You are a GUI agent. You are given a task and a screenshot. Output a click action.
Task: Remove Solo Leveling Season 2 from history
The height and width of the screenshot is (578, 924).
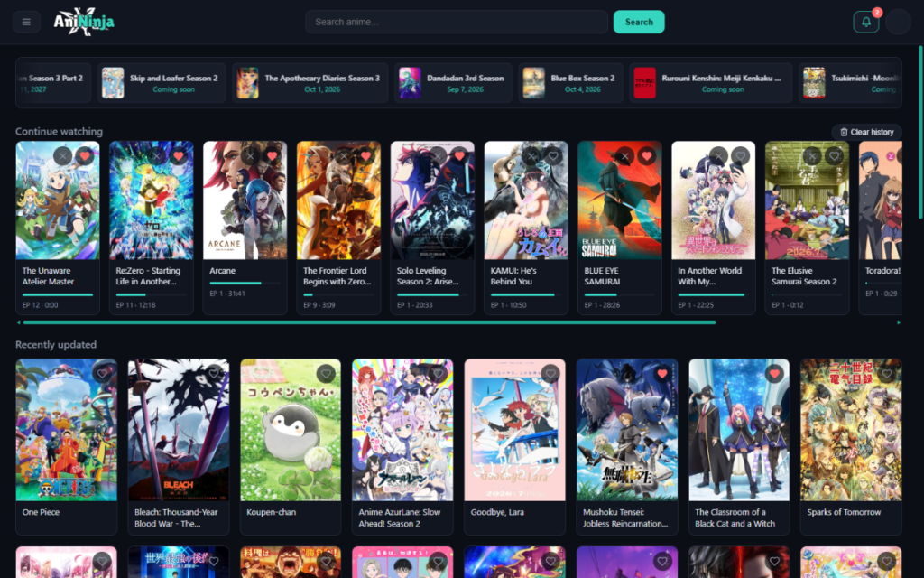click(438, 156)
